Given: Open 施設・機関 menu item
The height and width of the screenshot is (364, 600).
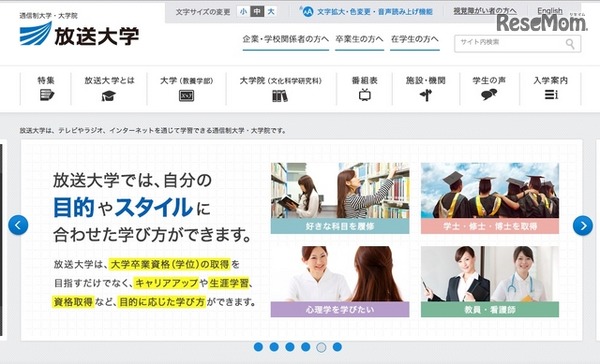Looking at the screenshot, I should [426, 80].
